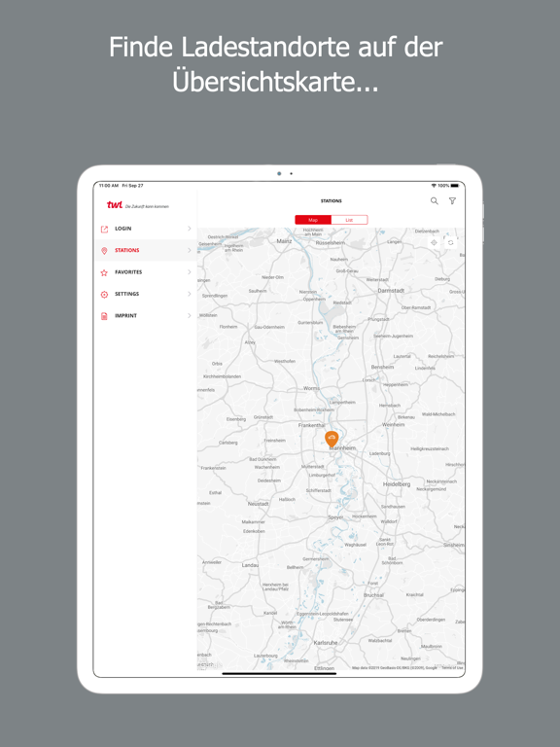
Task: Expand the Login row chevron
Action: (189, 229)
